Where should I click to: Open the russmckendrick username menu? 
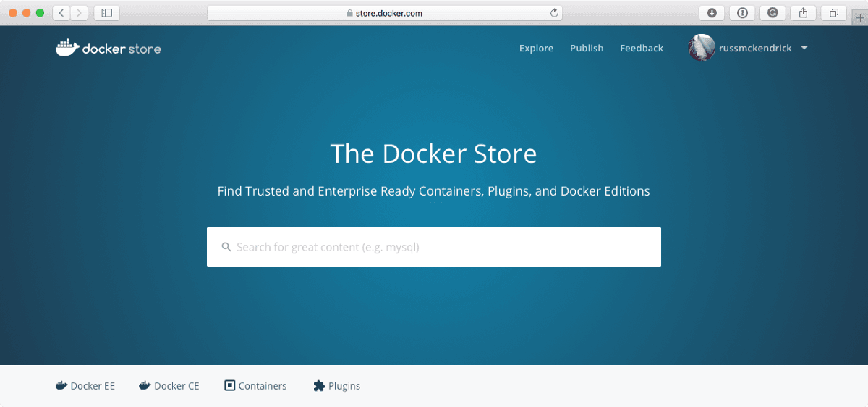pyautogui.click(x=755, y=49)
